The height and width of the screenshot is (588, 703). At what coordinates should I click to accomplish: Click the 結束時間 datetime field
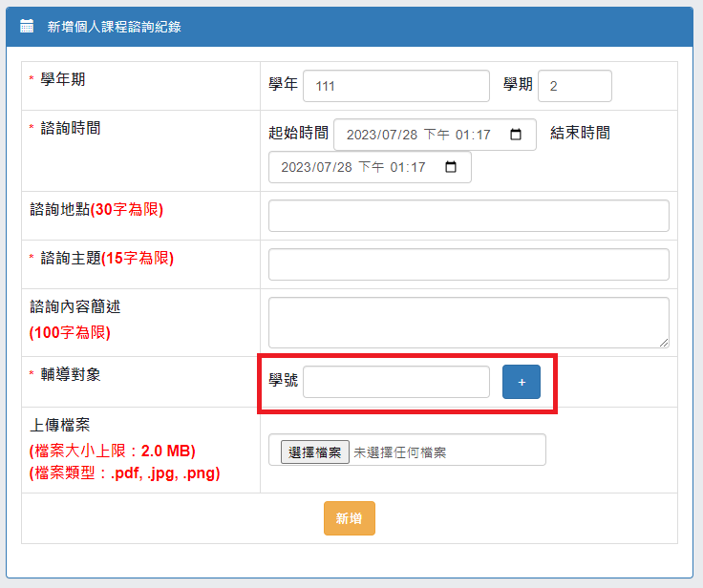point(370,167)
